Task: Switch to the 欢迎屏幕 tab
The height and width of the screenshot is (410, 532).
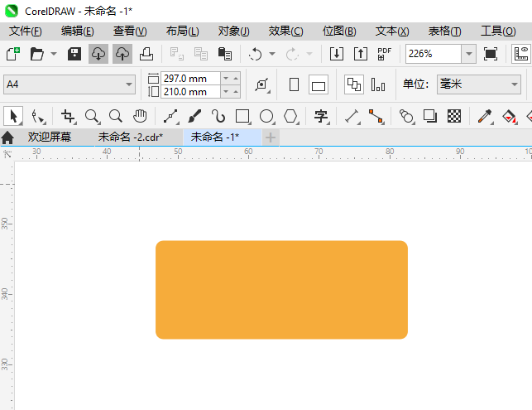Action: [50, 137]
